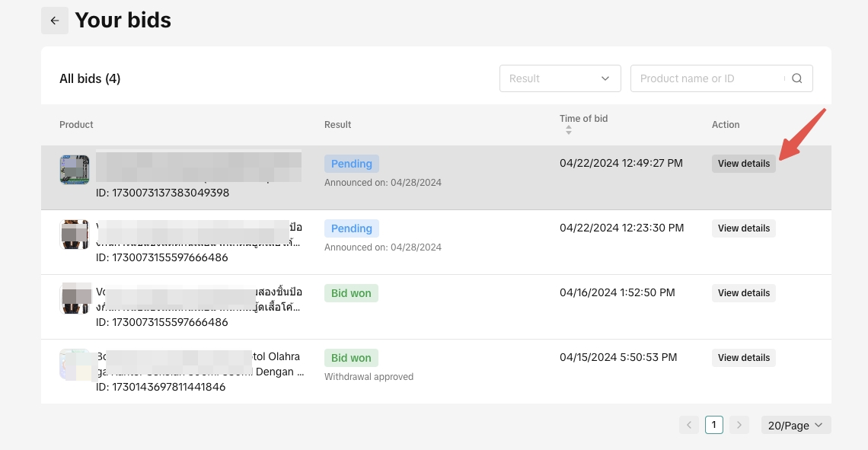
Task: Click the search magnifier icon
Action: [x=797, y=78]
